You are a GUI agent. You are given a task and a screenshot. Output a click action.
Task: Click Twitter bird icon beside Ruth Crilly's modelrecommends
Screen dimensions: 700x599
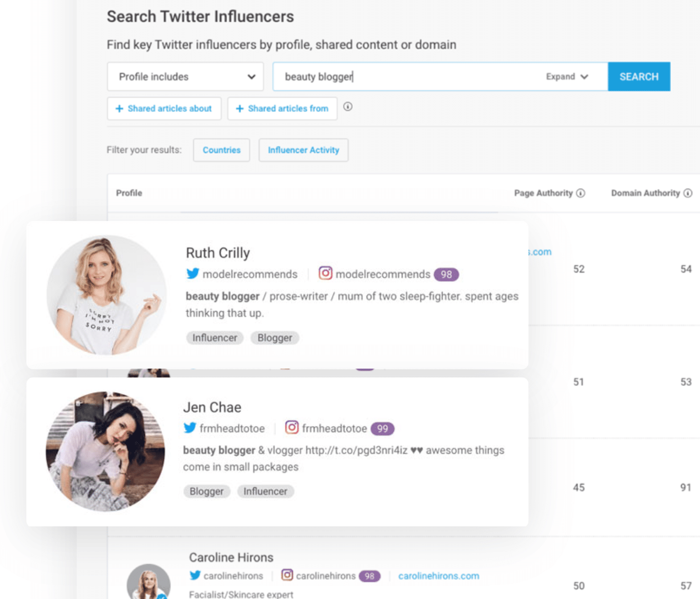[193, 273]
